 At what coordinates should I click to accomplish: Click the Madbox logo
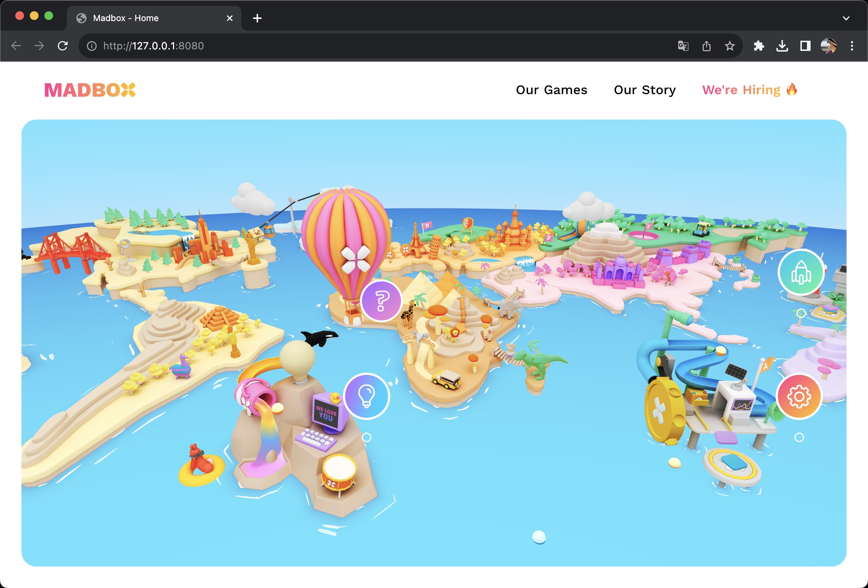coord(90,90)
